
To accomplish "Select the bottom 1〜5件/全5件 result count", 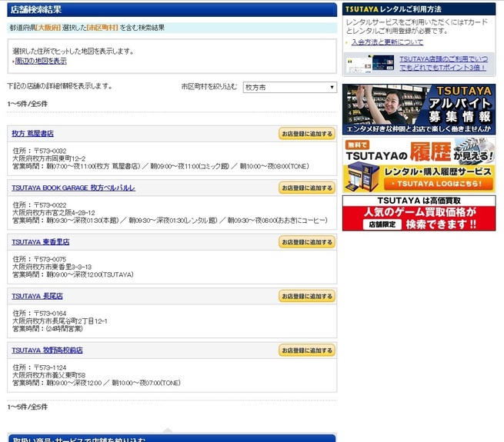I will coord(28,407).
